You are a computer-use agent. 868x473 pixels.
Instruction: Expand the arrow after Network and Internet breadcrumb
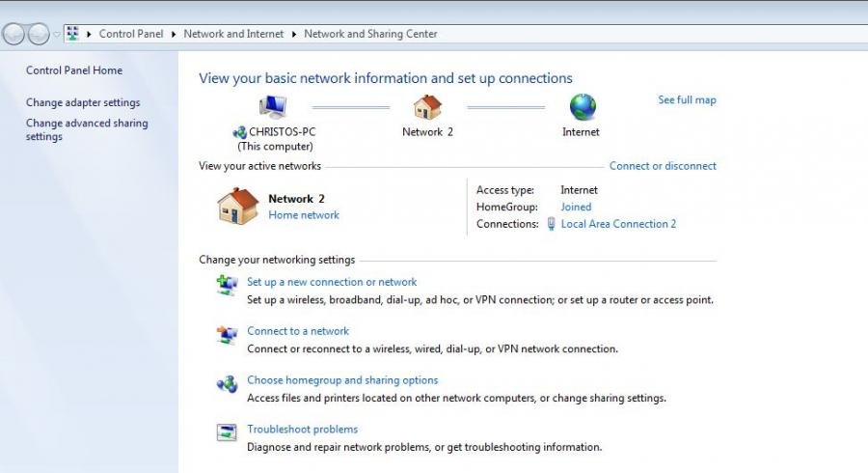point(294,34)
